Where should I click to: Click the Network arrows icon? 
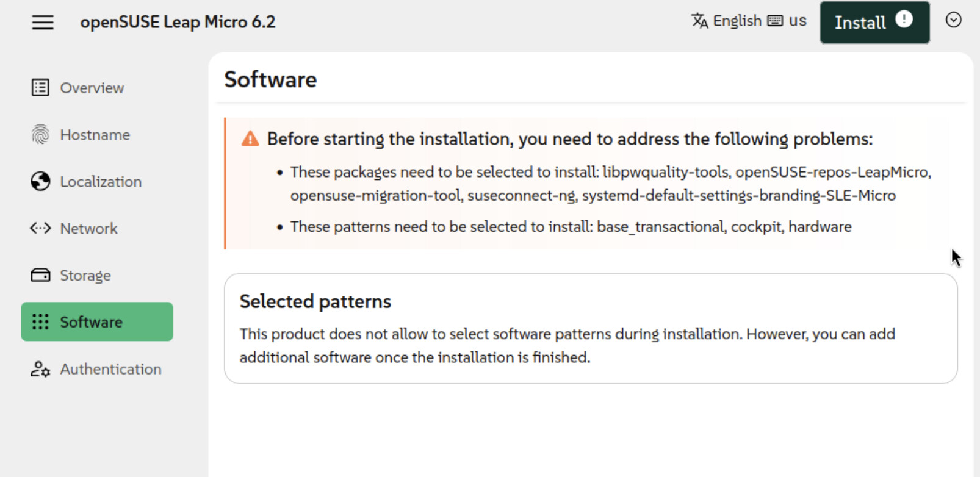point(40,229)
